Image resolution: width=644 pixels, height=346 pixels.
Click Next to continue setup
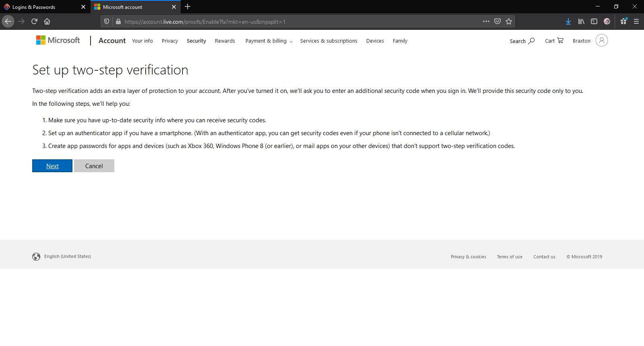coord(52,166)
